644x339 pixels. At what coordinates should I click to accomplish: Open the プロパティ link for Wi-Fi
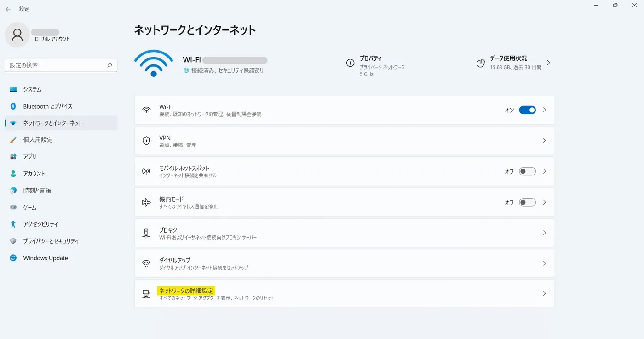[x=371, y=58]
